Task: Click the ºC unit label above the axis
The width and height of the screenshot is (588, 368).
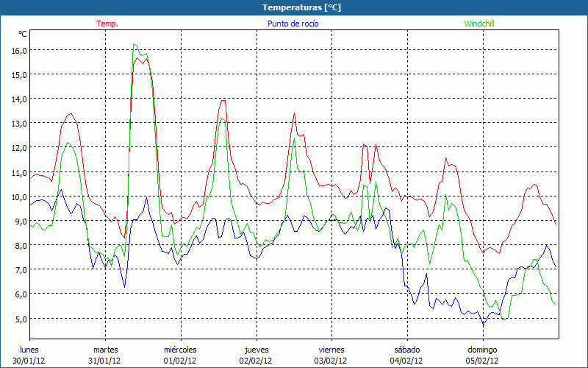Action: [23, 34]
